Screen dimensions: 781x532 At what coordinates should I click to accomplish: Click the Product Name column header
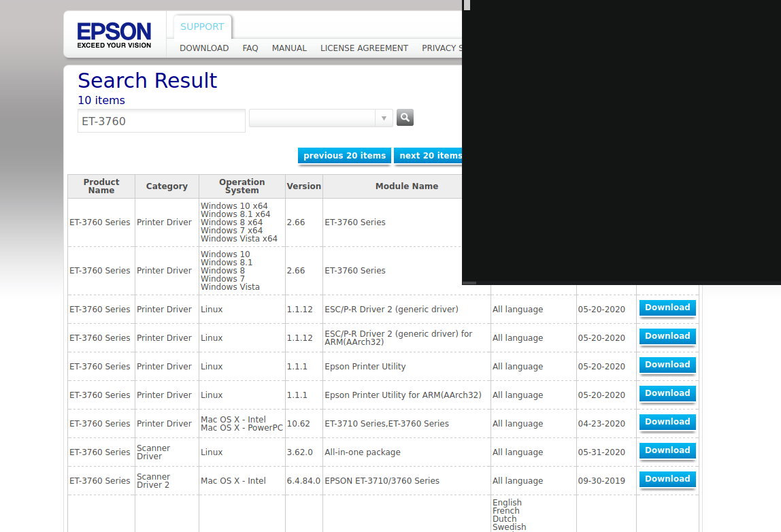pyautogui.click(x=101, y=186)
